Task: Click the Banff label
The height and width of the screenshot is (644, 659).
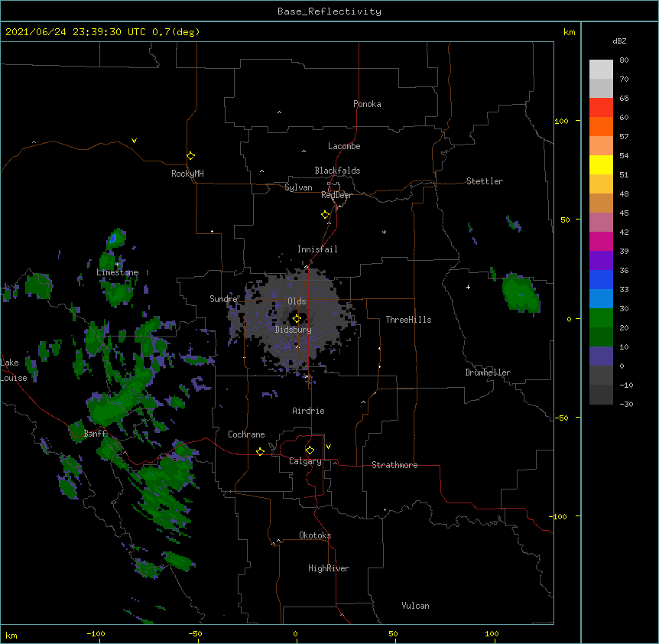Action: (x=96, y=434)
